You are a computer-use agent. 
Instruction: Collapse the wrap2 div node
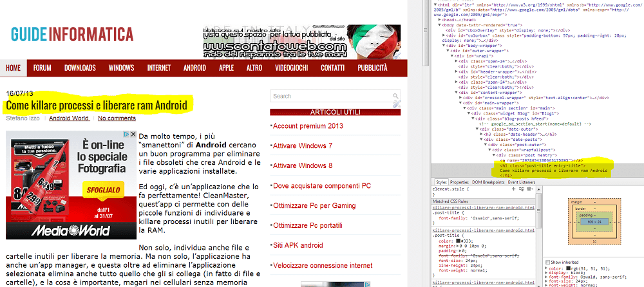click(452, 56)
